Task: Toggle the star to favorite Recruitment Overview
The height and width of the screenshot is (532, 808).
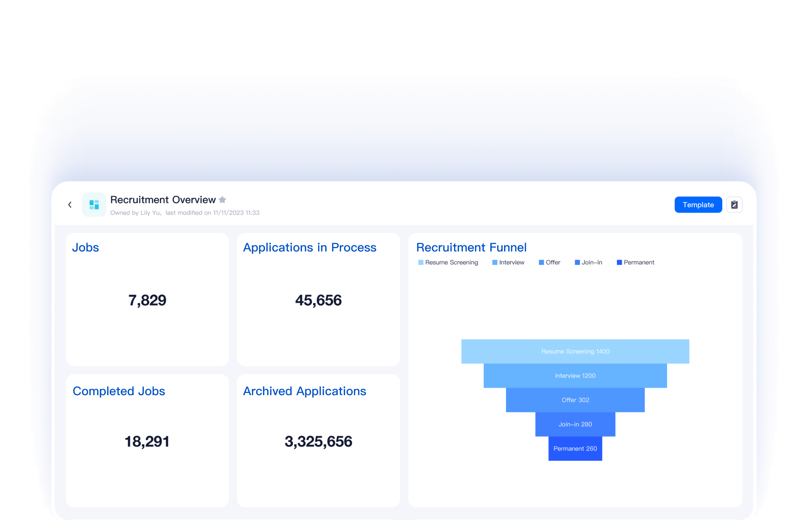Action: (x=222, y=199)
